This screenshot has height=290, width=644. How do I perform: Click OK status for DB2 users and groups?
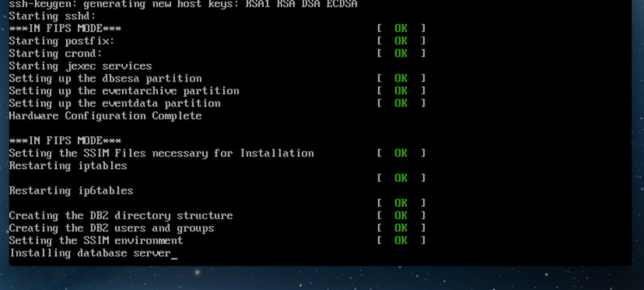coord(401,228)
